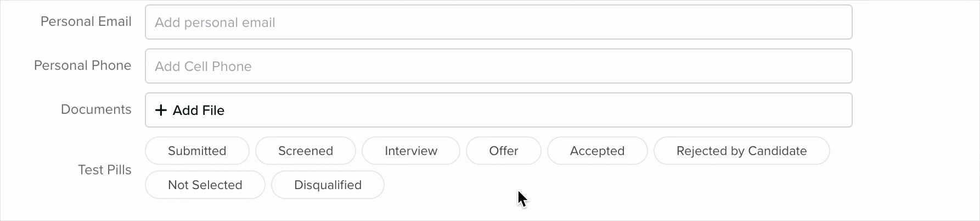This screenshot has height=221, width=980.
Task: Click the right end of the Personal Email box
Action: click(x=834, y=22)
